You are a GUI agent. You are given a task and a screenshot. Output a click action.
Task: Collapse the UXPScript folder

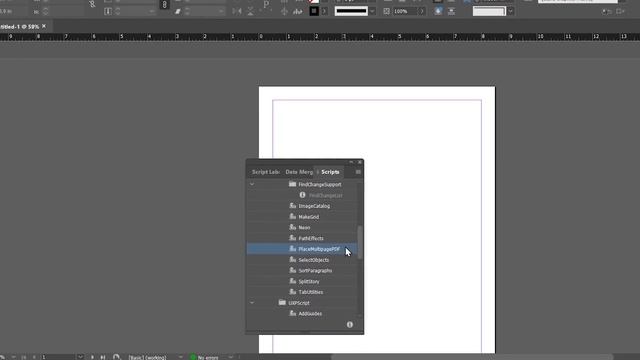point(252,303)
